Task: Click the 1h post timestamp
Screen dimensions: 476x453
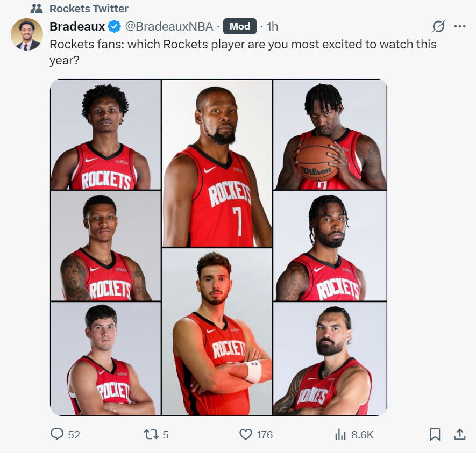Action: [272, 26]
